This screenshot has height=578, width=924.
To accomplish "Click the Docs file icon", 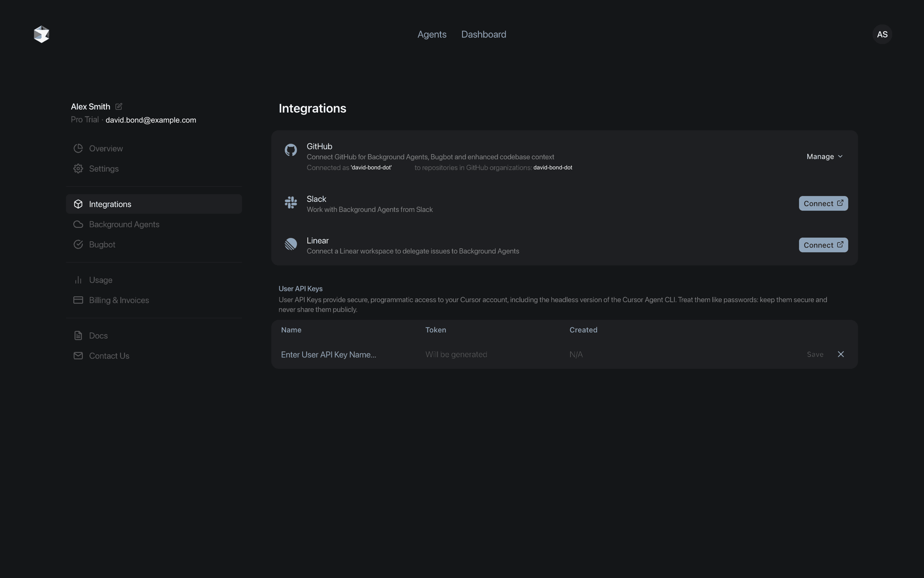I will (78, 336).
